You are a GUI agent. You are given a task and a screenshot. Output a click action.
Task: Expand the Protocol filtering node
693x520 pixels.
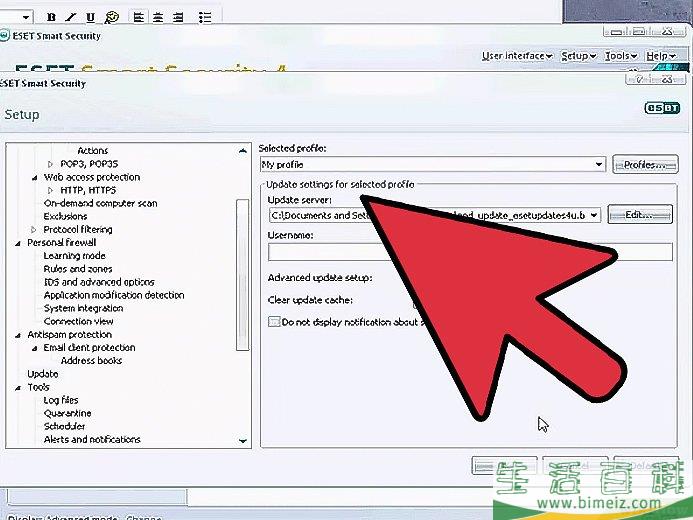[x=34, y=230]
